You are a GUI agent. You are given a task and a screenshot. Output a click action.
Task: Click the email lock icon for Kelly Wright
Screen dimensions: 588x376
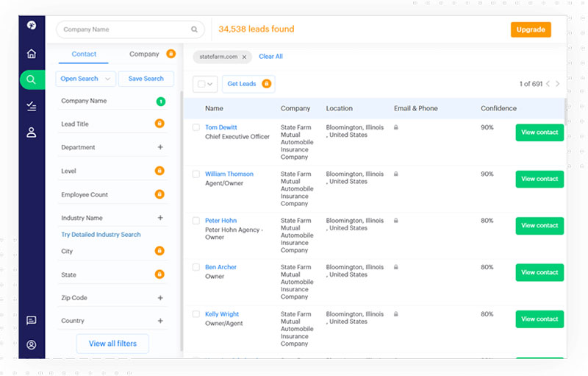395,314
